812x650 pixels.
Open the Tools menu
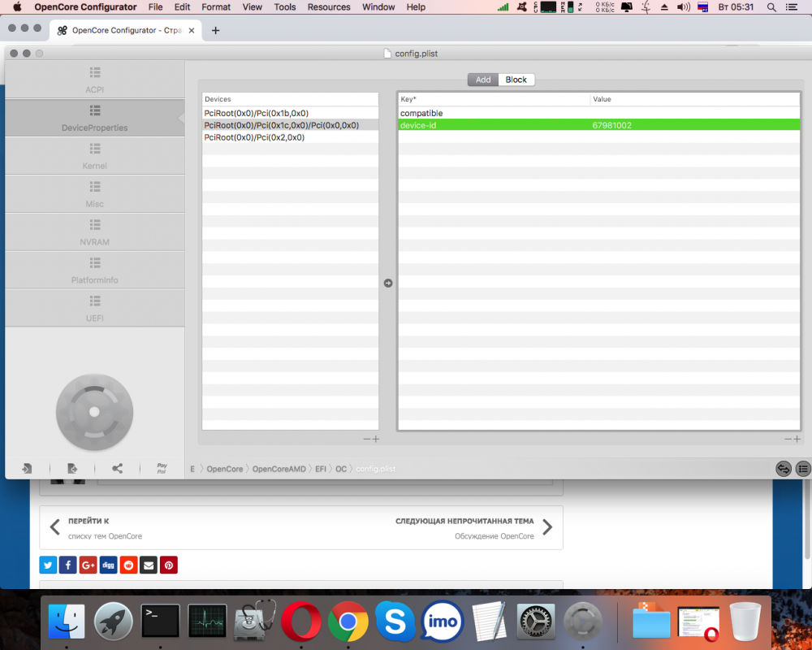[285, 6]
